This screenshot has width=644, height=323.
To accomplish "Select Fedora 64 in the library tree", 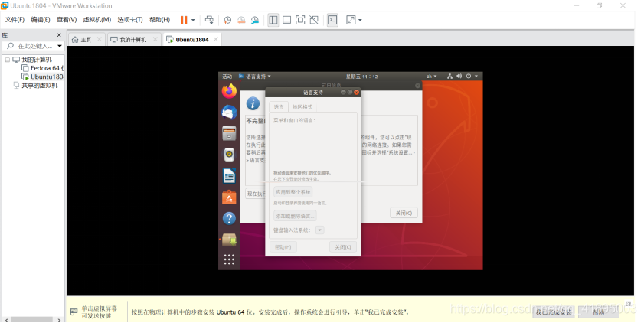I will [43, 68].
